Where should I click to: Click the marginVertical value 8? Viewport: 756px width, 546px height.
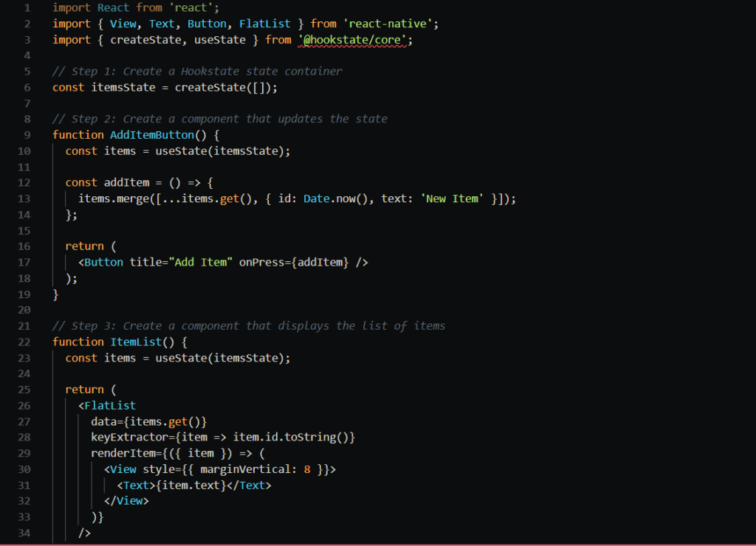click(x=306, y=469)
